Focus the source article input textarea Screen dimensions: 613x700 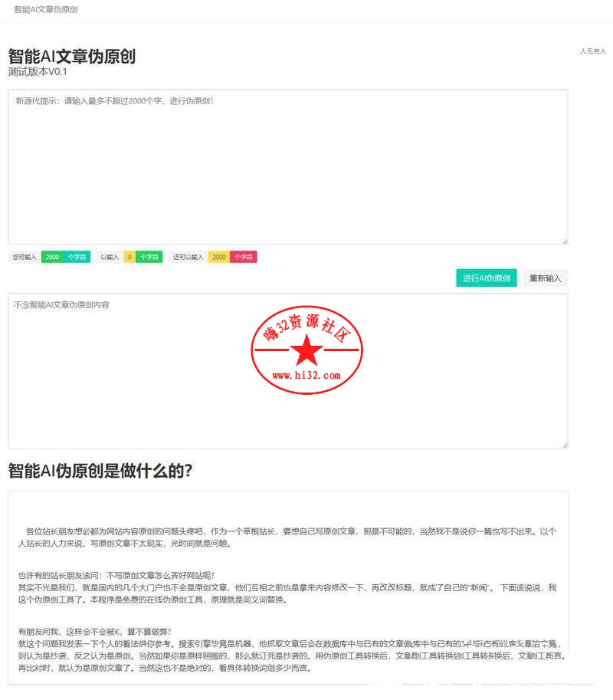287,167
